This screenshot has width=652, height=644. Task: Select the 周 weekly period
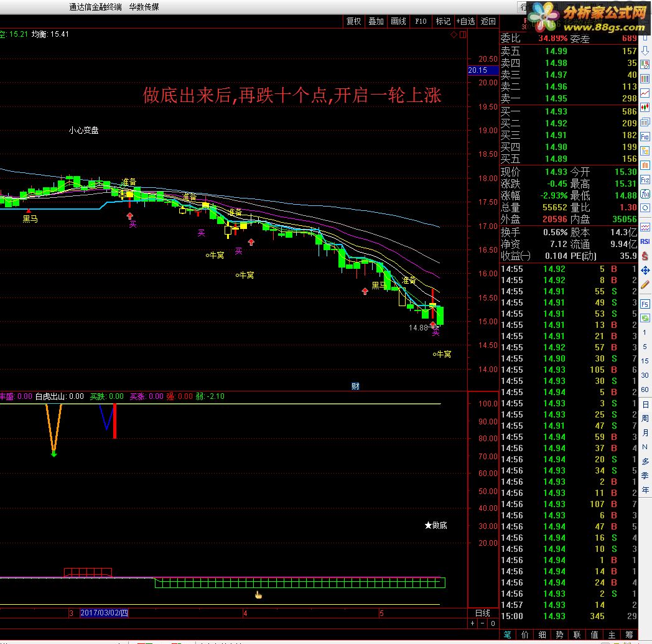point(645,419)
